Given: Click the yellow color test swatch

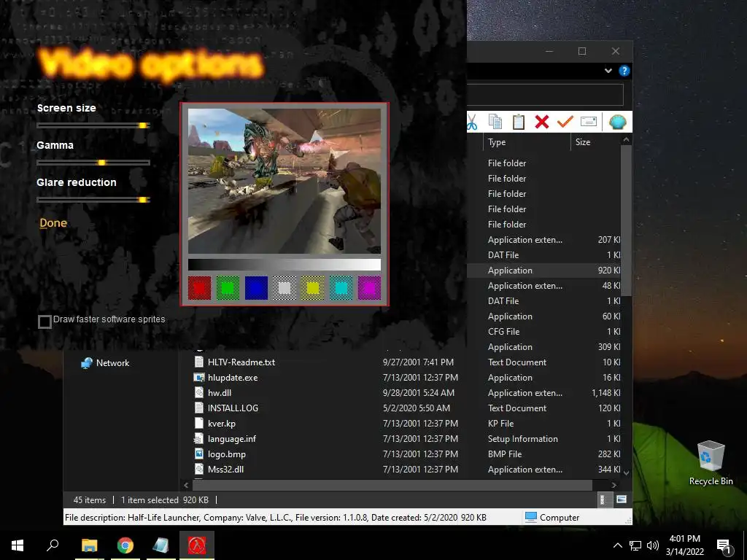Looking at the screenshot, I should (313, 287).
